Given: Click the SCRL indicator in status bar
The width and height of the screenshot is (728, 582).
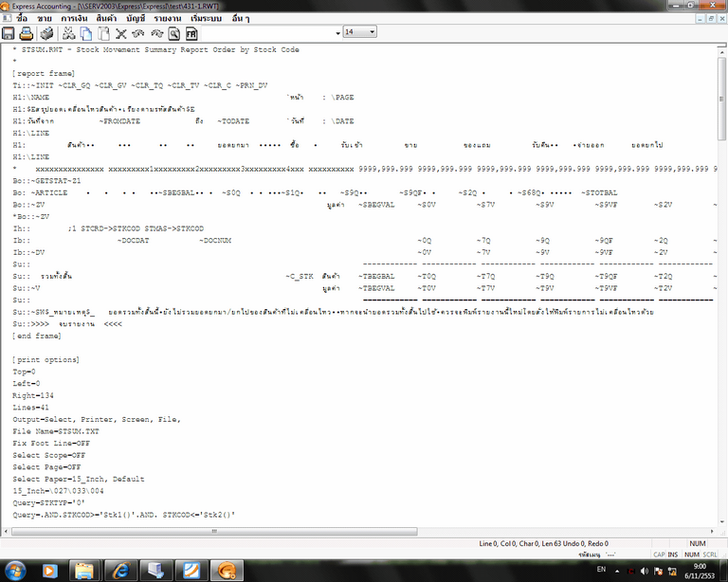Looking at the screenshot, I should click(710, 555).
